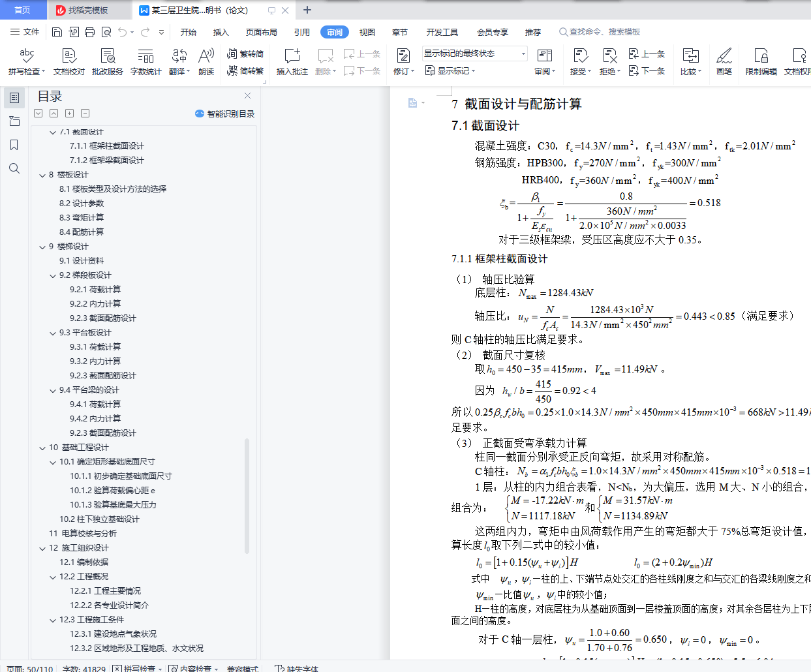811x672 pixels.
Task: Collapse the 8 楼板设计 tree node
Action: pyautogui.click(x=42, y=175)
